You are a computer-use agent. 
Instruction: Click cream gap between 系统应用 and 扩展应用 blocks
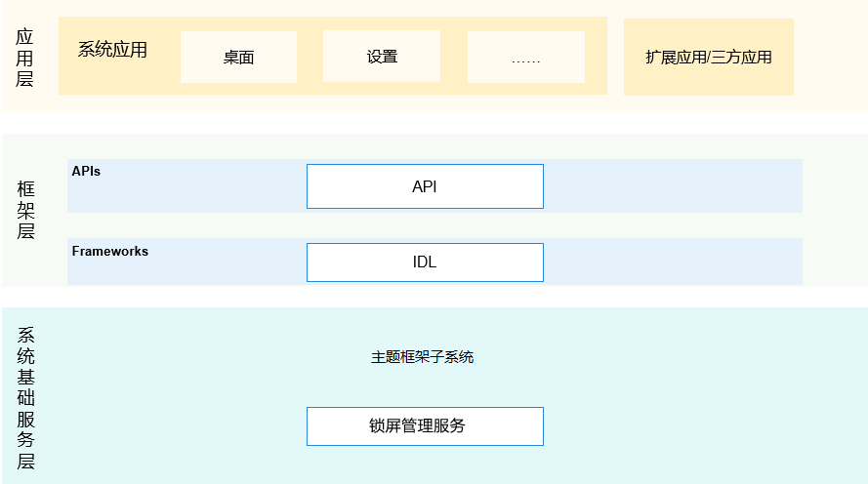point(615,57)
